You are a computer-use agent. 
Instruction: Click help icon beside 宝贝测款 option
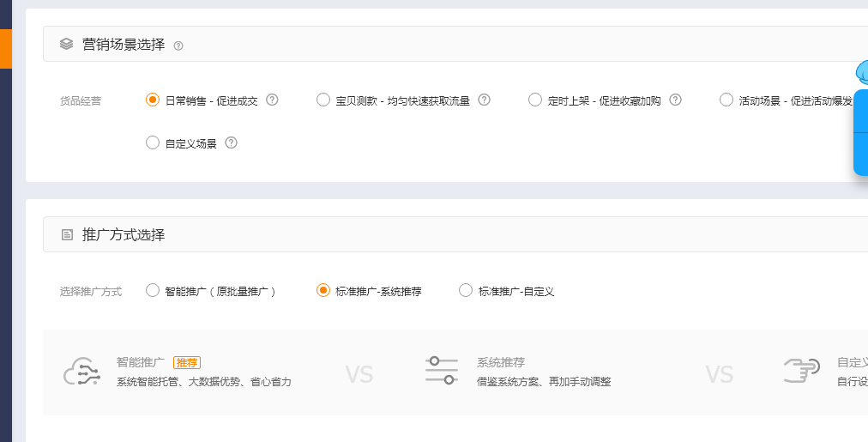coord(484,100)
